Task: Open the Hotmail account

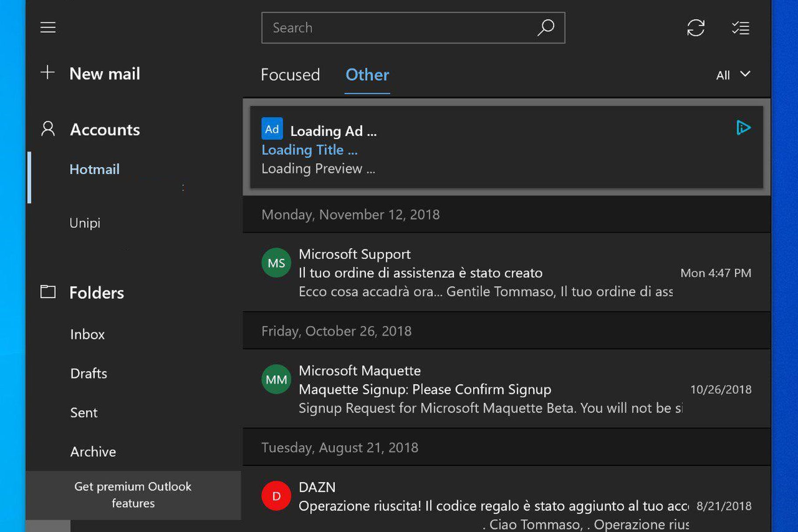Action: click(95, 169)
